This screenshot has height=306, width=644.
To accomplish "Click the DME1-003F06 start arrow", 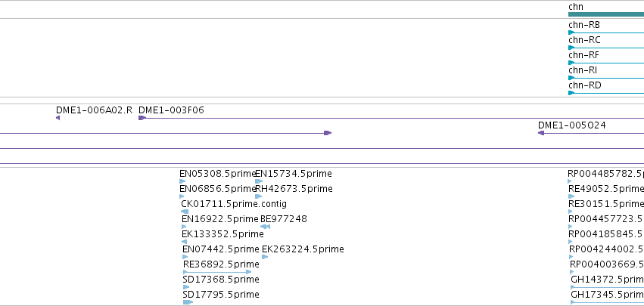I will click(142, 118).
